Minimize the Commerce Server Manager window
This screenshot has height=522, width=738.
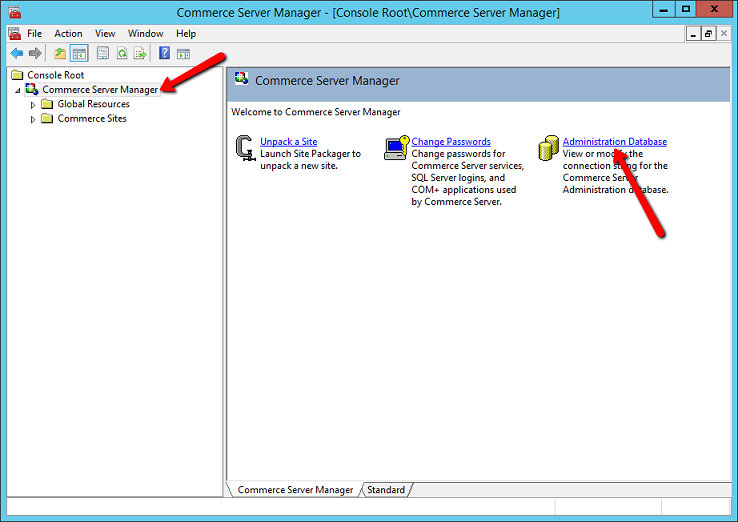(x=664, y=9)
